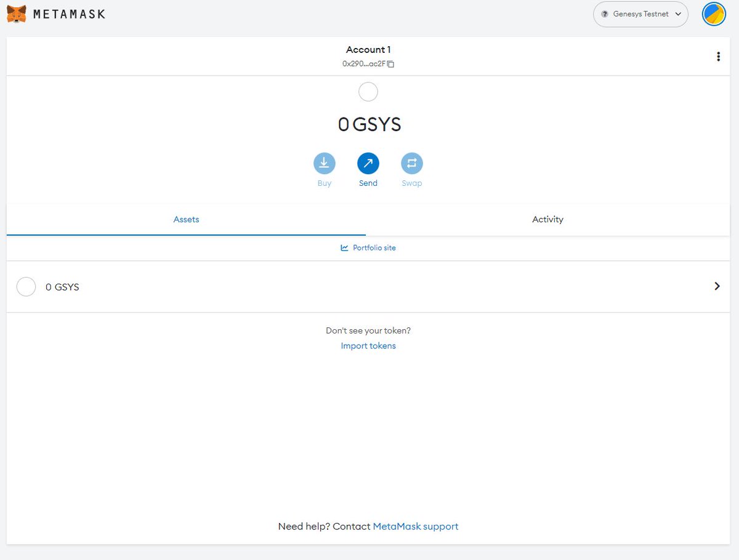Open the three-dot account options menu
This screenshot has width=739, height=560.
718,57
